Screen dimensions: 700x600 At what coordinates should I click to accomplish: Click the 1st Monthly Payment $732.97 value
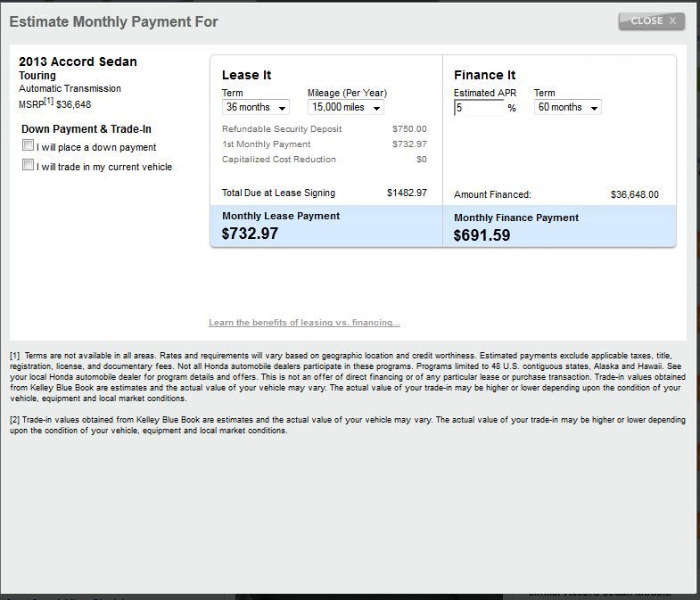click(409, 144)
